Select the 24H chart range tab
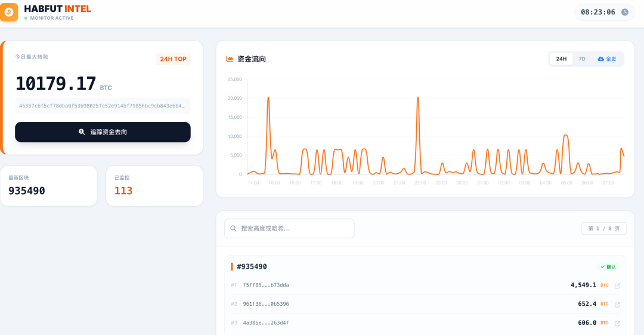Viewport: 644px width, 335px height. coord(561,59)
